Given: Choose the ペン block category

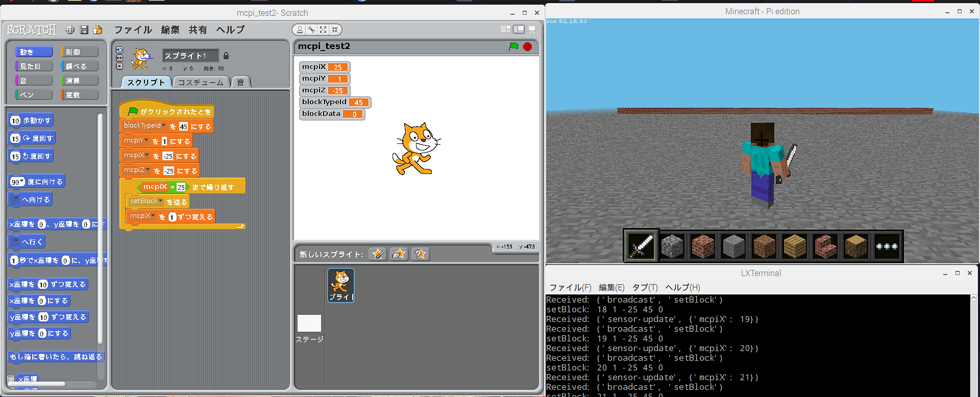Looking at the screenshot, I should 34,95.
